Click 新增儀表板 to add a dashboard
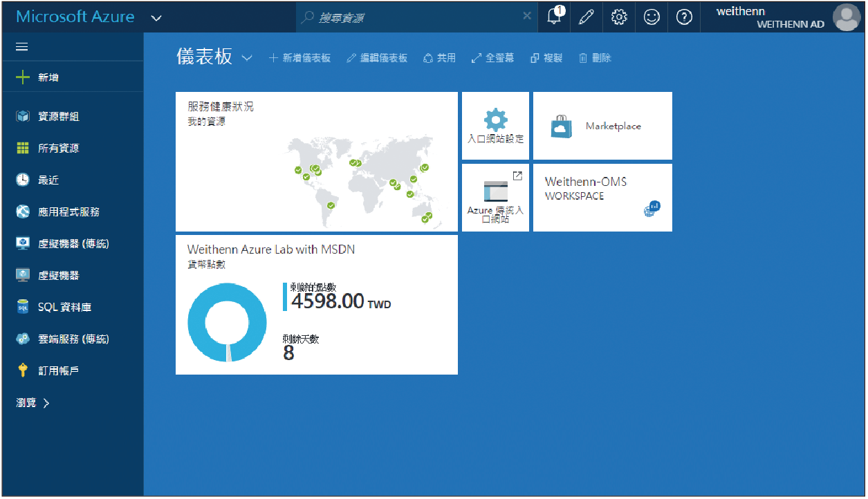This screenshot has height=499, width=868. pyautogui.click(x=300, y=58)
